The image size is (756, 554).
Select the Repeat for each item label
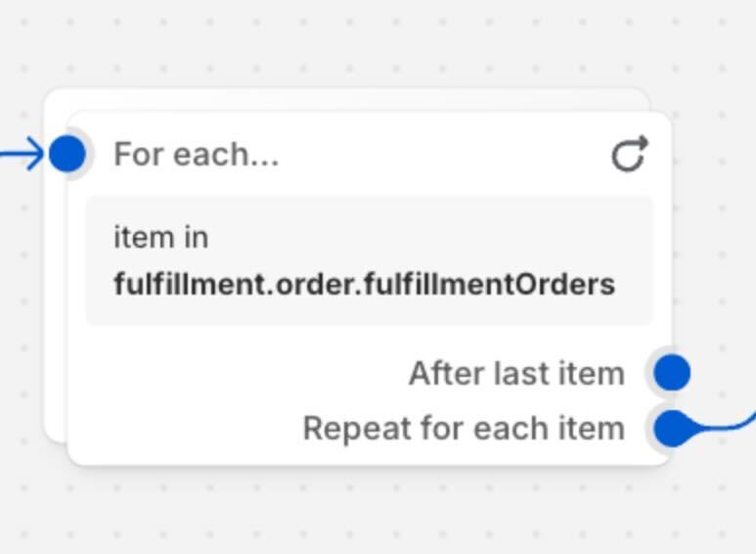464,429
